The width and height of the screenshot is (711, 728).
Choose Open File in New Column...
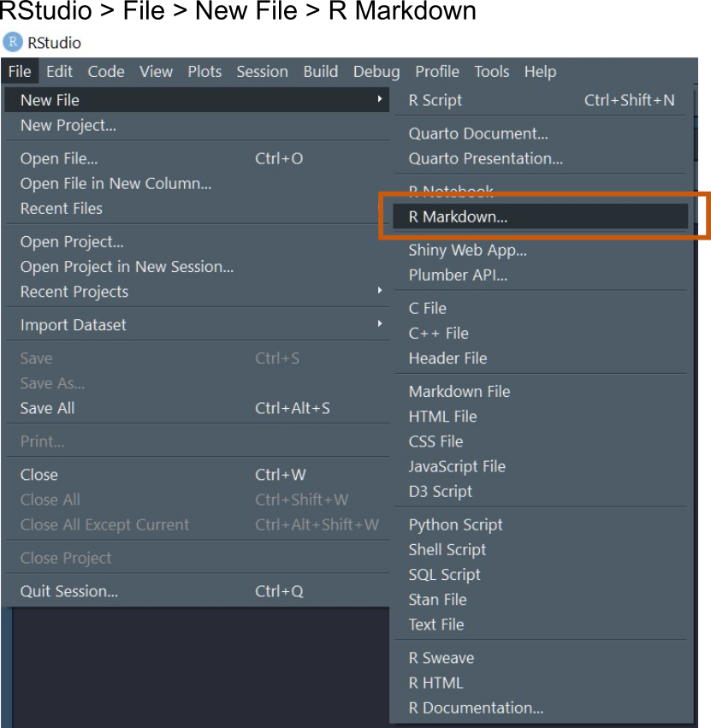point(197,184)
